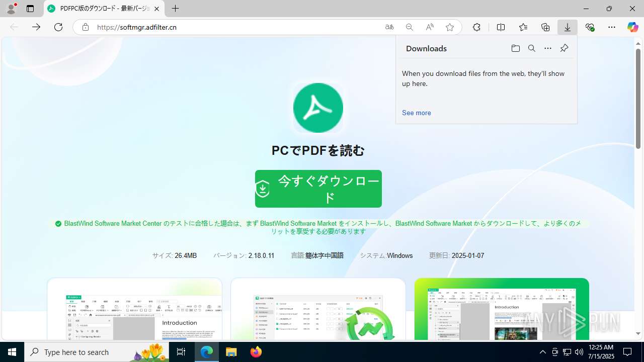The image size is (644, 362).
Task: Click the See more link
Action: tap(417, 113)
